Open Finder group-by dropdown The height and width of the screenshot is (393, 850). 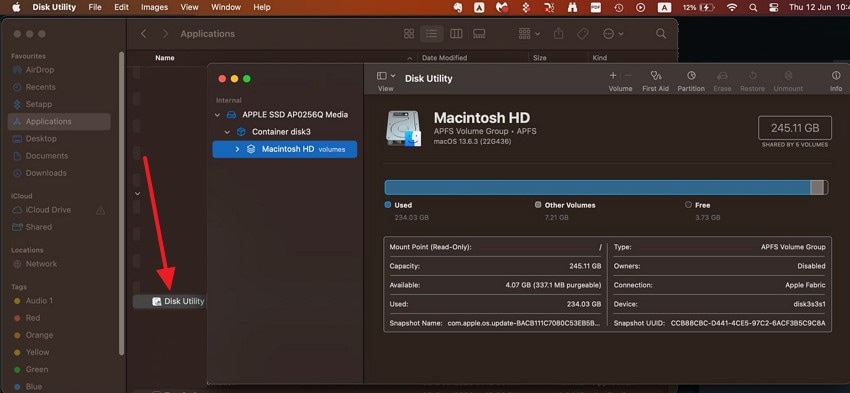point(529,34)
